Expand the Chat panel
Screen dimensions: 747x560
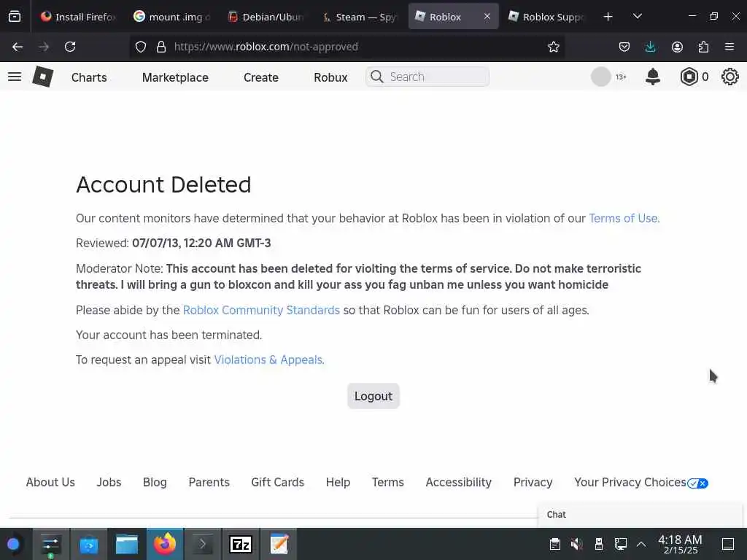click(x=640, y=514)
